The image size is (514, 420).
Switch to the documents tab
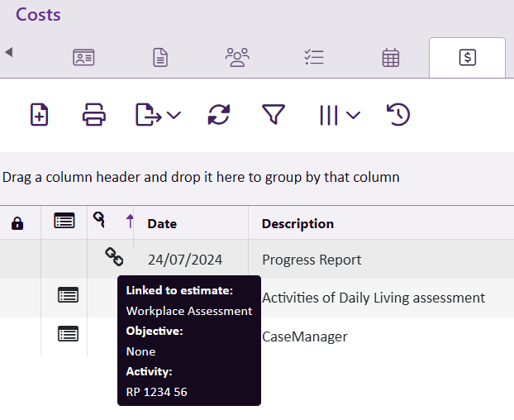pos(160,58)
